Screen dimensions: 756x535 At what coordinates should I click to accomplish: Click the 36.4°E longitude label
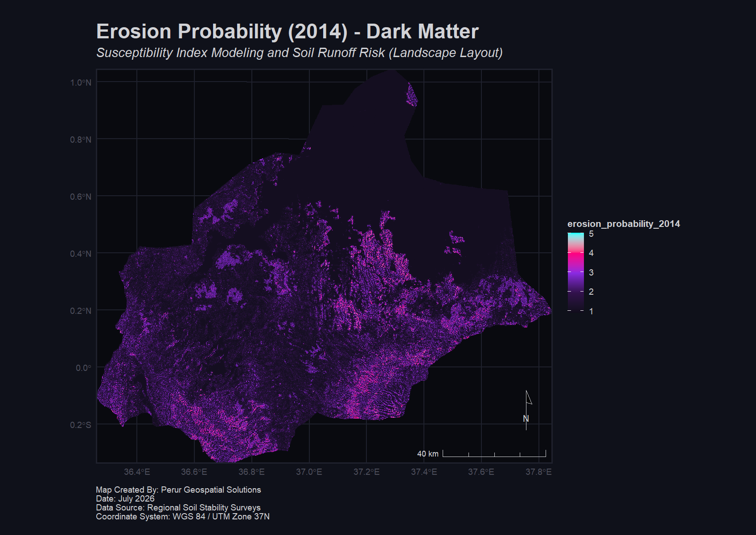click(x=137, y=472)
